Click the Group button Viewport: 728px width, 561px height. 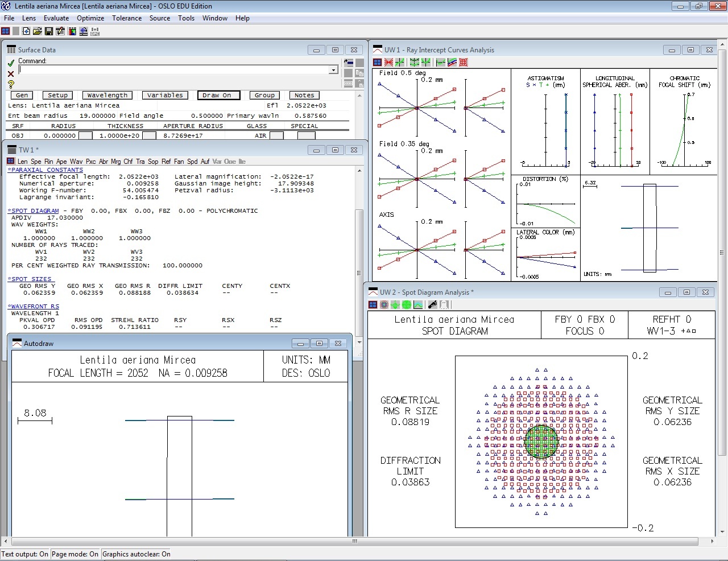[264, 95]
